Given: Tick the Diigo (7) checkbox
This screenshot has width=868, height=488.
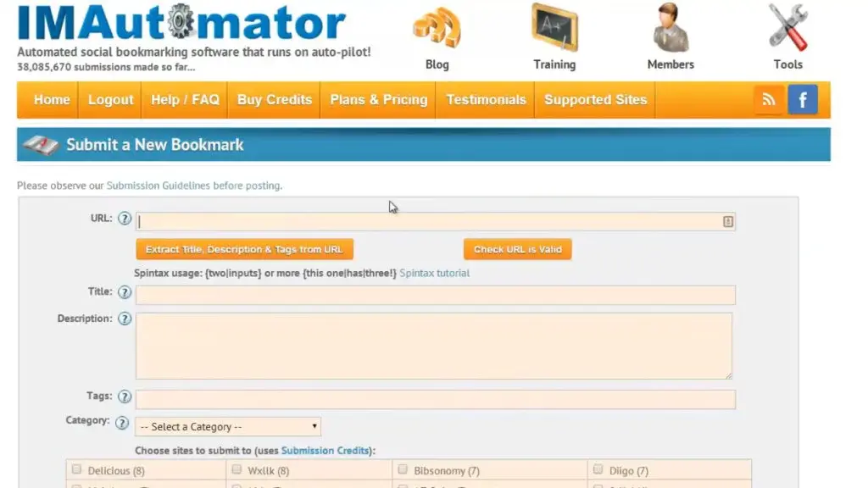Looking at the screenshot, I should coord(598,469).
